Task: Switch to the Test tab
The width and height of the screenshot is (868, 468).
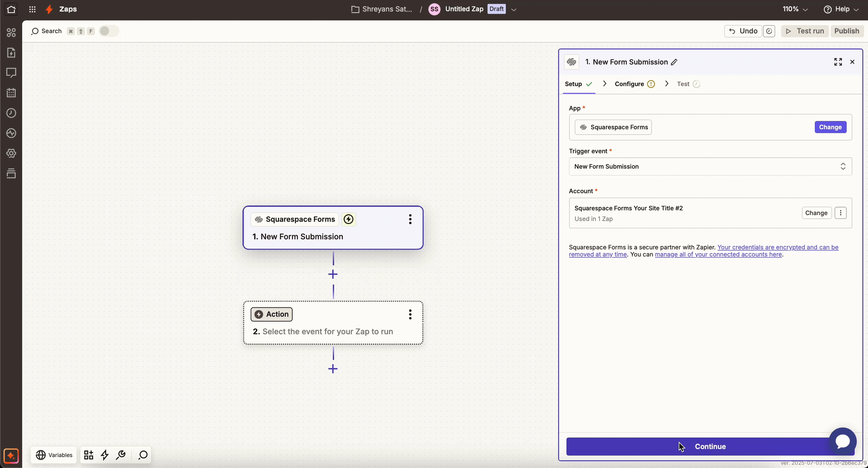Action: 689,84
